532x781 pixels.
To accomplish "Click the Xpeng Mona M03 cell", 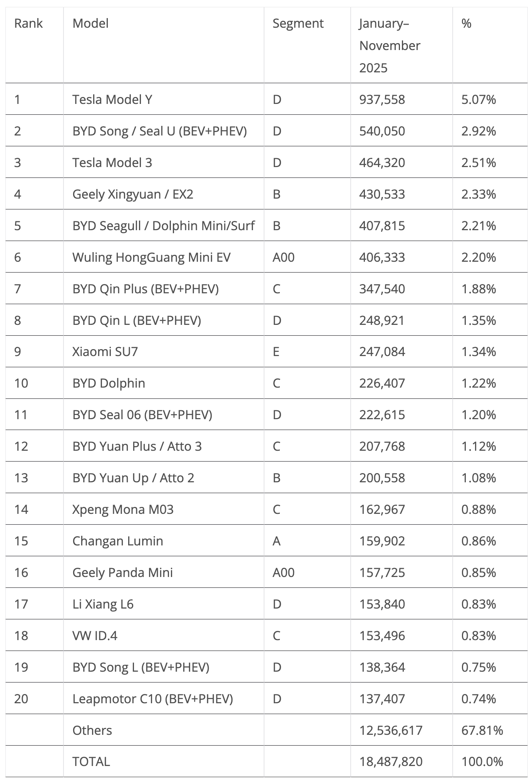I will 123,510.
